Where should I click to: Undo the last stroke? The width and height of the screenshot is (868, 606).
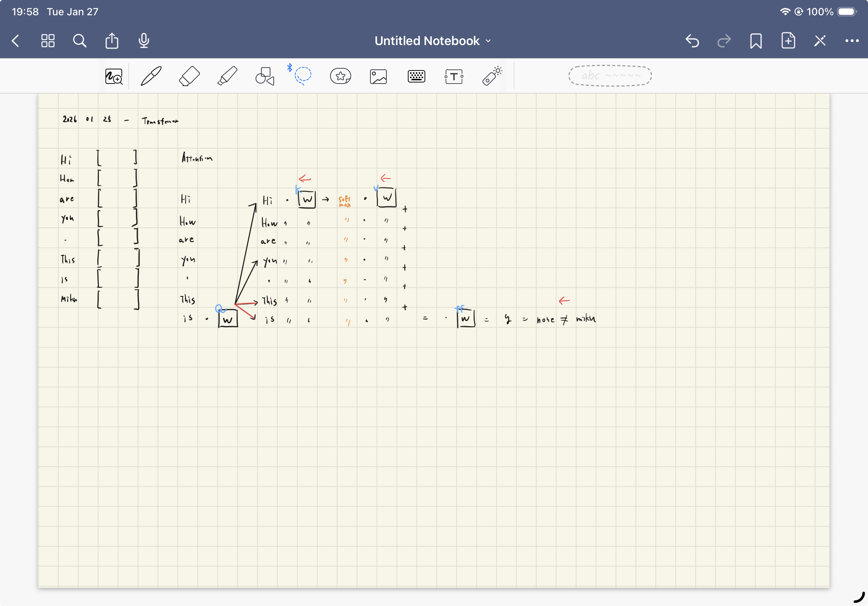(x=692, y=41)
